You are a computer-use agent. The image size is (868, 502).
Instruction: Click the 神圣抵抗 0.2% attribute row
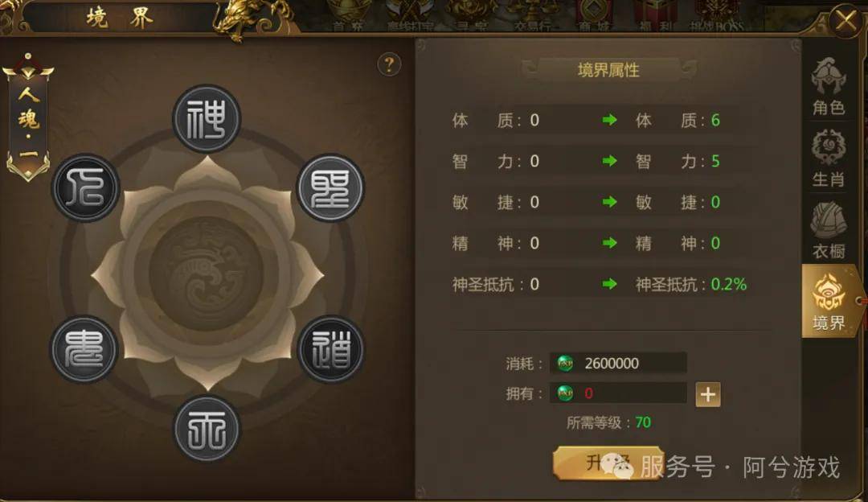(x=599, y=284)
